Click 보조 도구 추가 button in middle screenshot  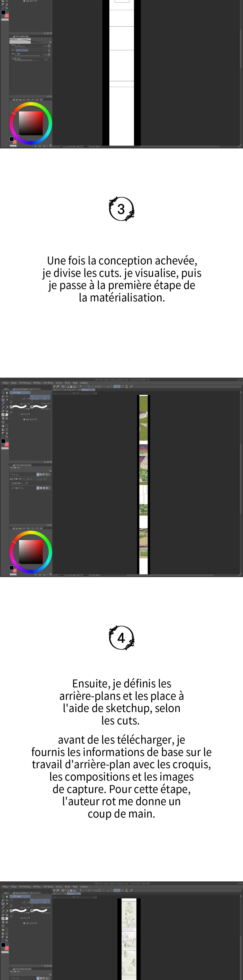[30, 419]
